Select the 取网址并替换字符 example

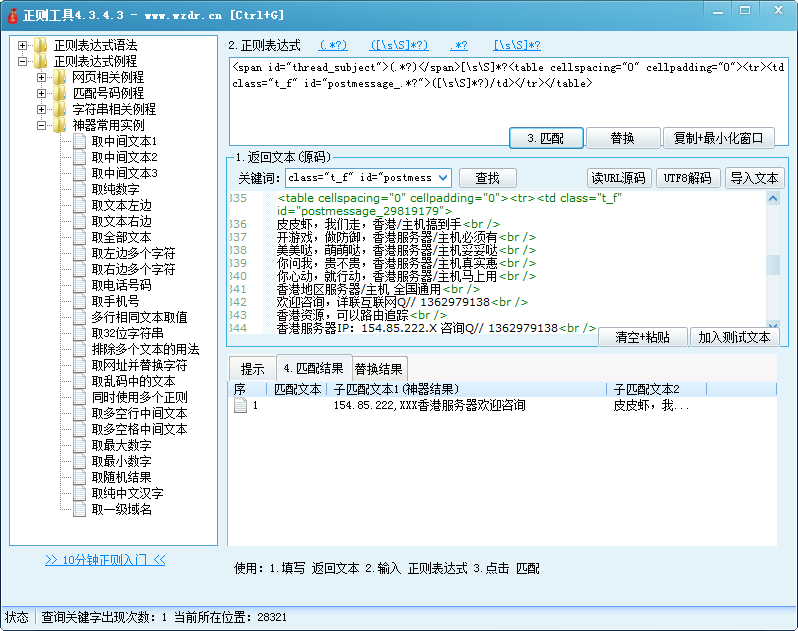pyautogui.click(x=139, y=365)
